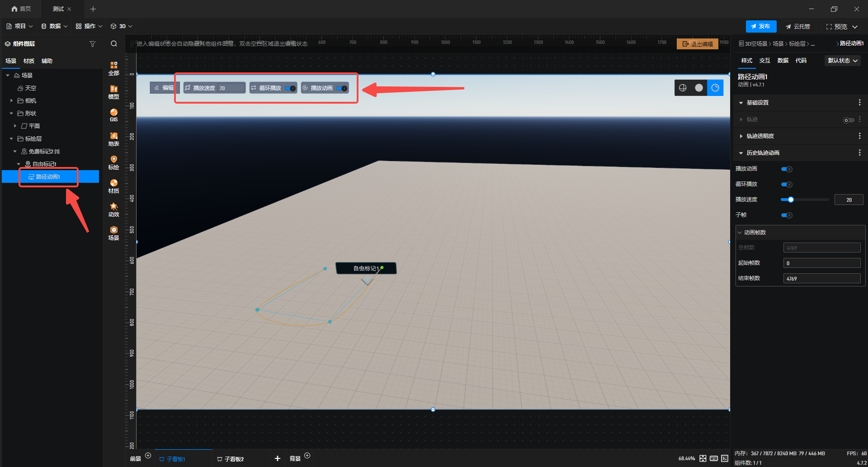The width and height of the screenshot is (868, 467).
Task: Open the 默认状态 state dropdown
Action: click(843, 61)
